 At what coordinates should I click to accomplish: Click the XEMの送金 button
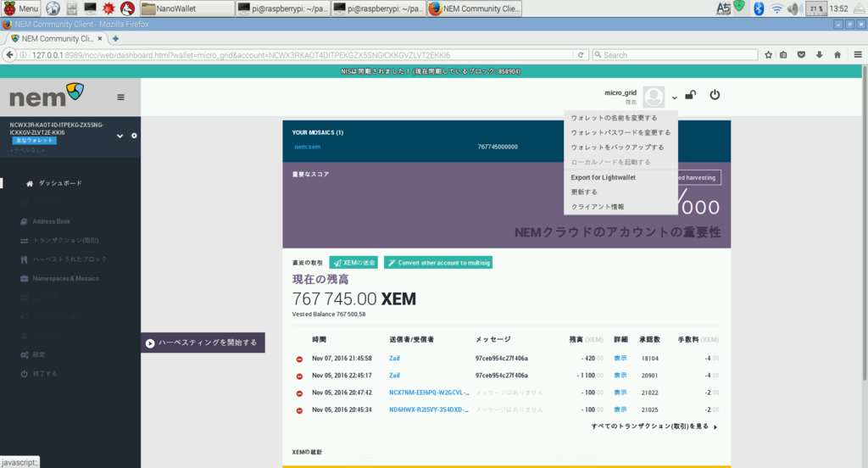353,263
